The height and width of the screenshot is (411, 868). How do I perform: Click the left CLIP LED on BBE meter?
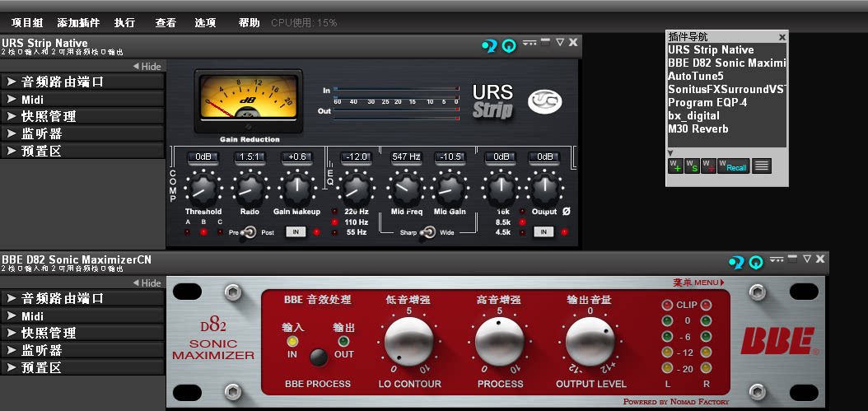(667, 305)
